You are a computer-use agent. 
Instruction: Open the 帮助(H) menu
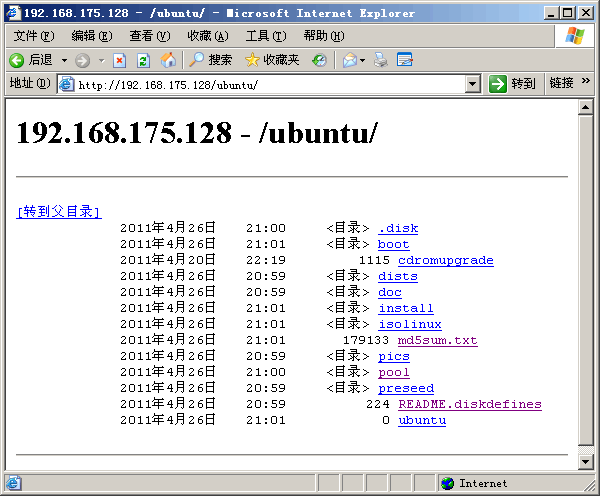point(324,36)
